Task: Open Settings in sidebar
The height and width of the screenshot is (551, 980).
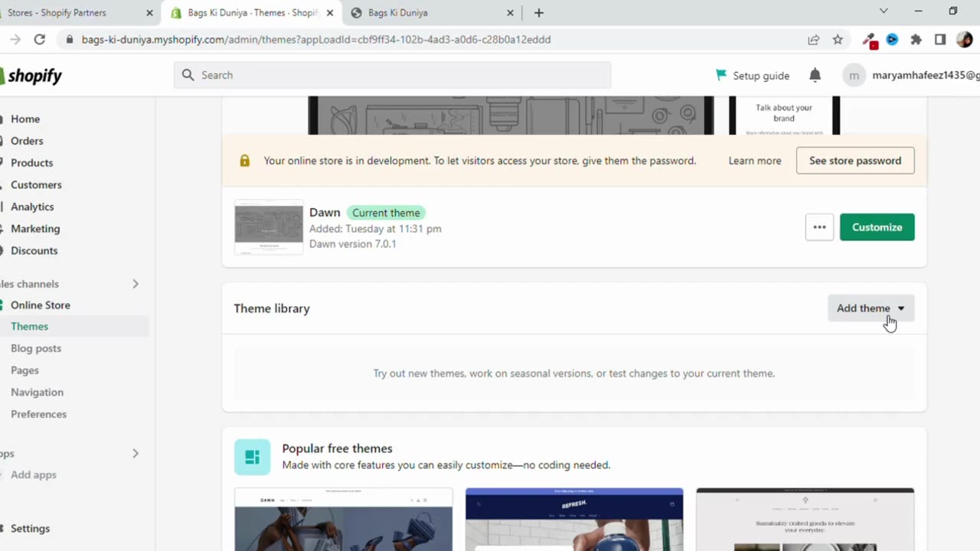Action: click(30, 529)
